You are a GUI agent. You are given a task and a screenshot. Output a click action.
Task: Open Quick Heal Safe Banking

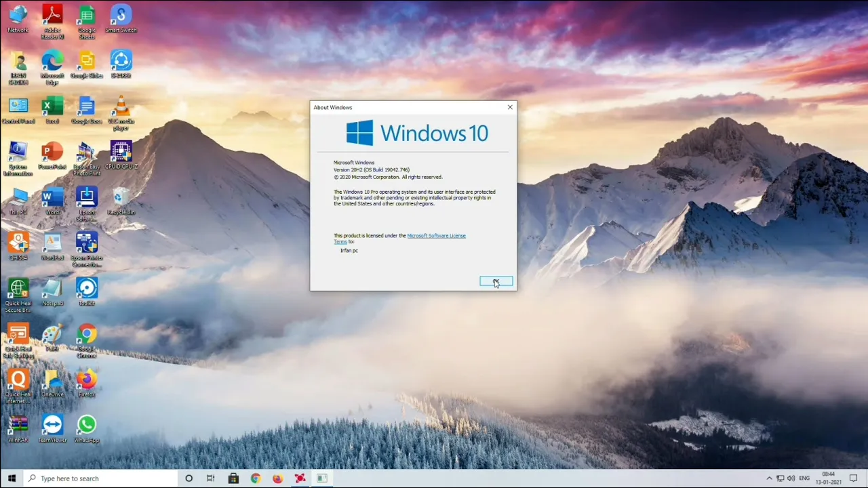pos(18,340)
